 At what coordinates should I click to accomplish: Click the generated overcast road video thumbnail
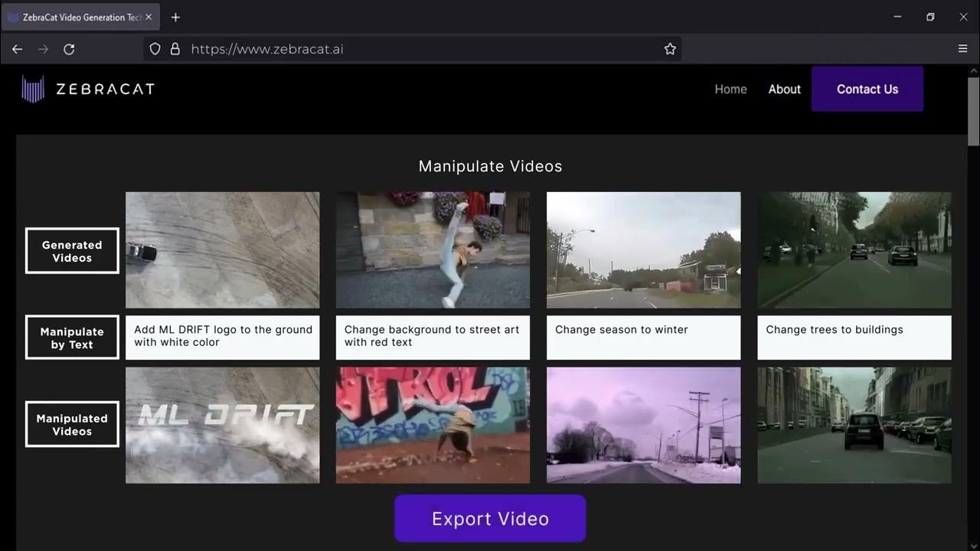coord(644,250)
